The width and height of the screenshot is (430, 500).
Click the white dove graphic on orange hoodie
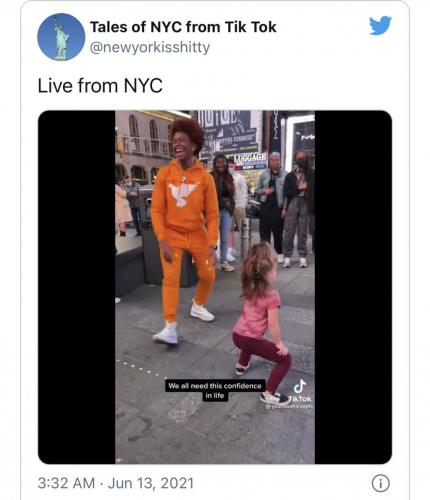click(183, 193)
